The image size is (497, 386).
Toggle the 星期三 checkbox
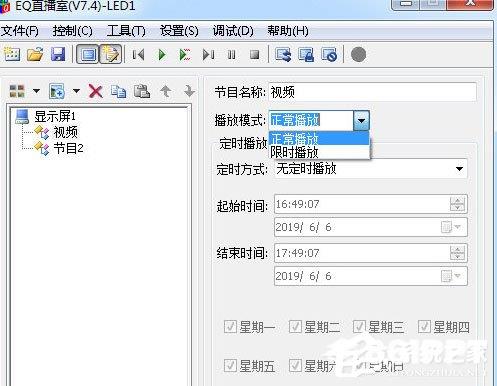pos(359,327)
